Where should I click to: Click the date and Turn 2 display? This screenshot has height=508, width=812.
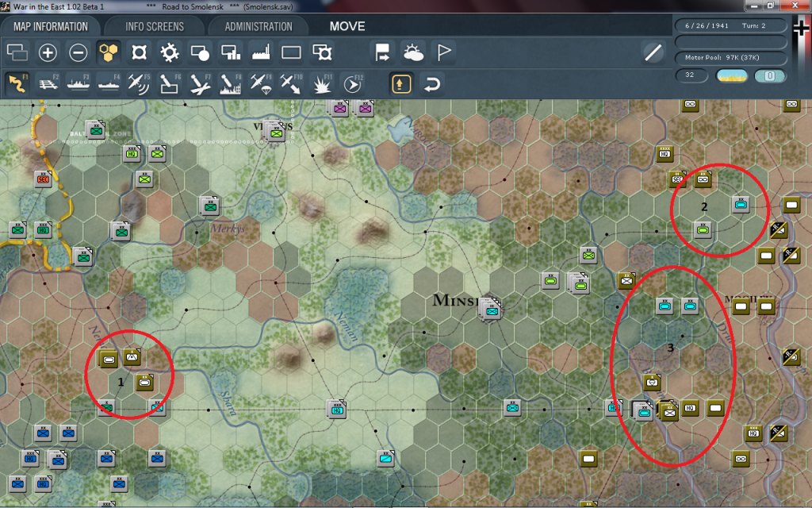730,25
